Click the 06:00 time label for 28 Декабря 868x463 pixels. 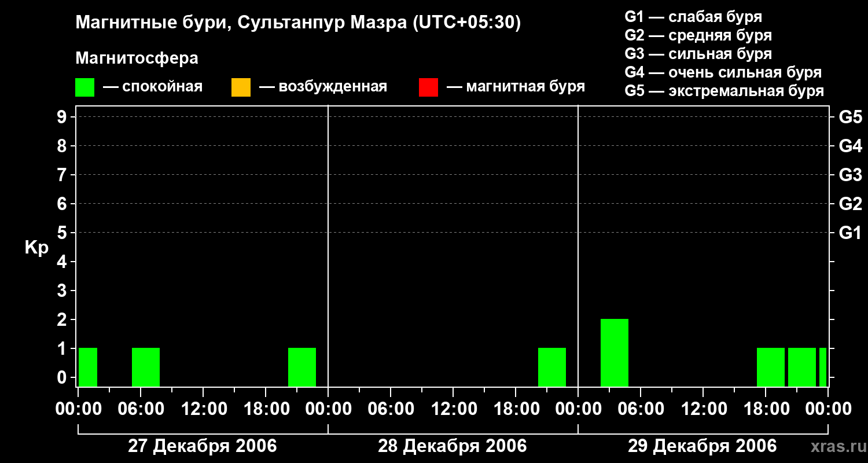click(391, 409)
